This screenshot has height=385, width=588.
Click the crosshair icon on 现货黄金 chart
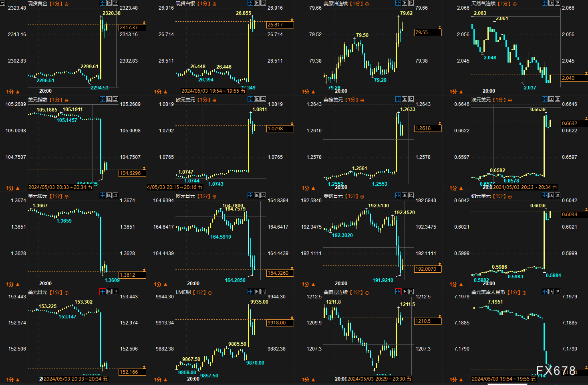(x=103, y=3)
